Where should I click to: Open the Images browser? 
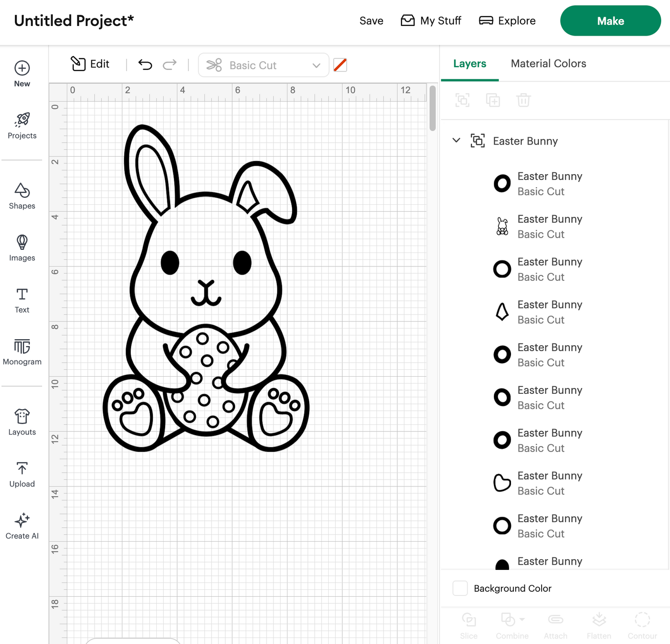[22, 249]
